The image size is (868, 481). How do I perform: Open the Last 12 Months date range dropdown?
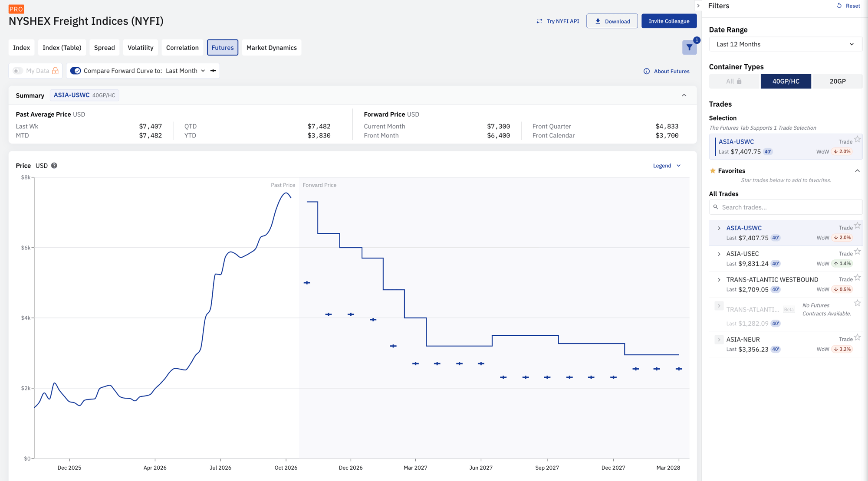(786, 44)
